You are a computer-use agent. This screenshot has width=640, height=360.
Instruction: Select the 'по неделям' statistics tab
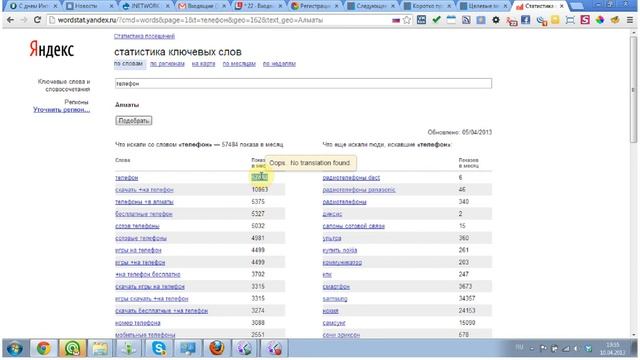click(279, 64)
